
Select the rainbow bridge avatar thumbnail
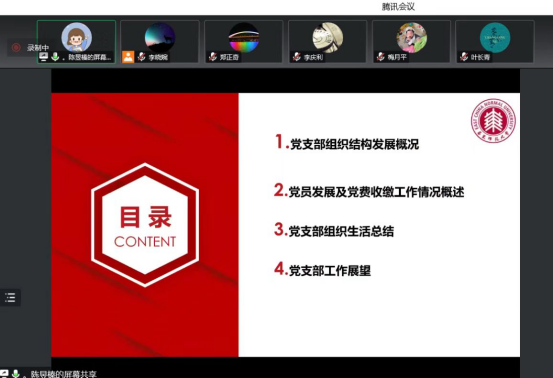point(244,37)
